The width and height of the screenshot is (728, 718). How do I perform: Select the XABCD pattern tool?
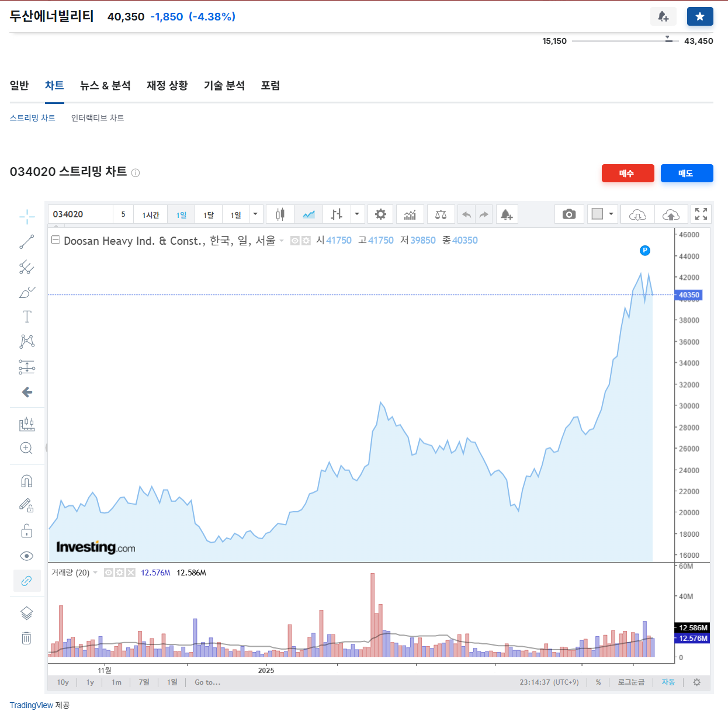[x=26, y=341]
